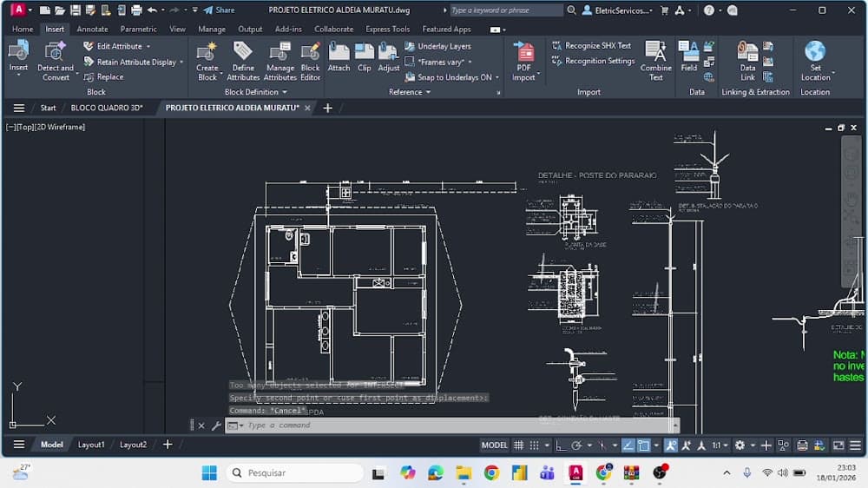Switch to the Home ribbon tab

click(x=23, y=29)
